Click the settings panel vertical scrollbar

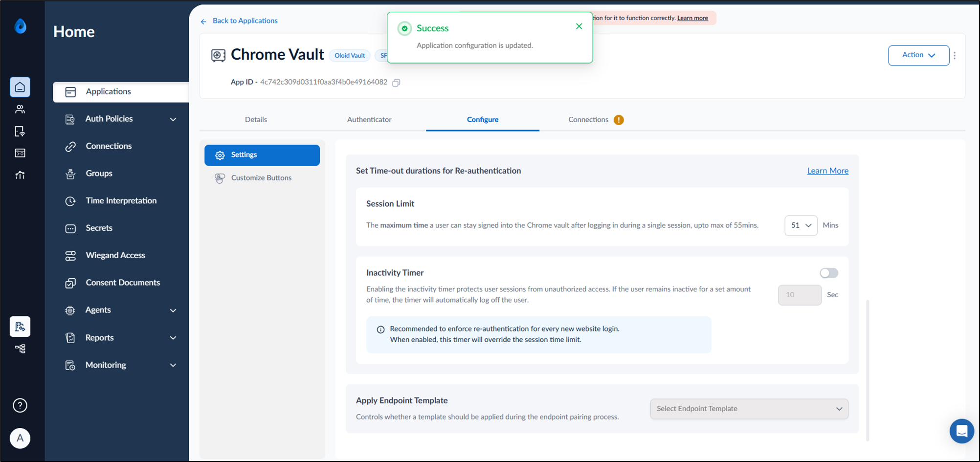pyautogui.click(x=868, y=370)
